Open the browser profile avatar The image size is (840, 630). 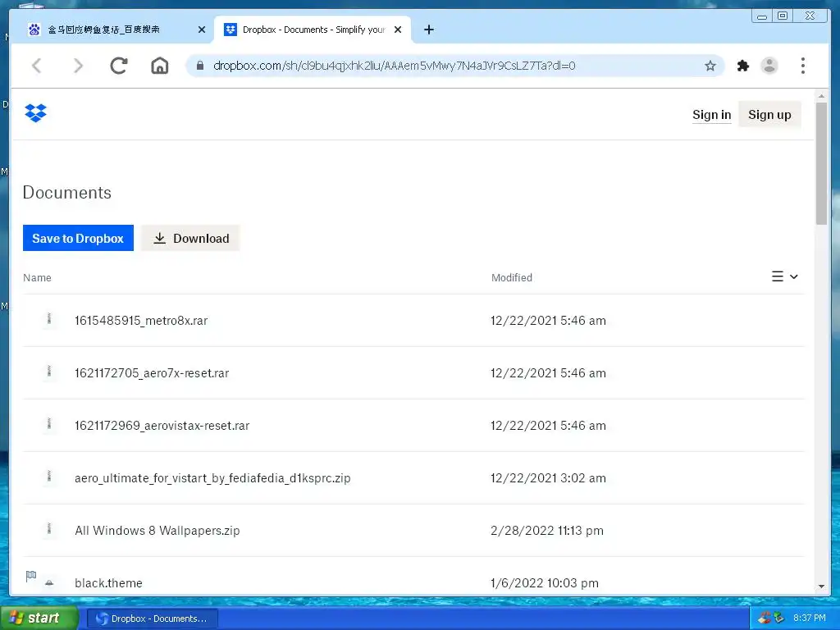tap(769, 66)
